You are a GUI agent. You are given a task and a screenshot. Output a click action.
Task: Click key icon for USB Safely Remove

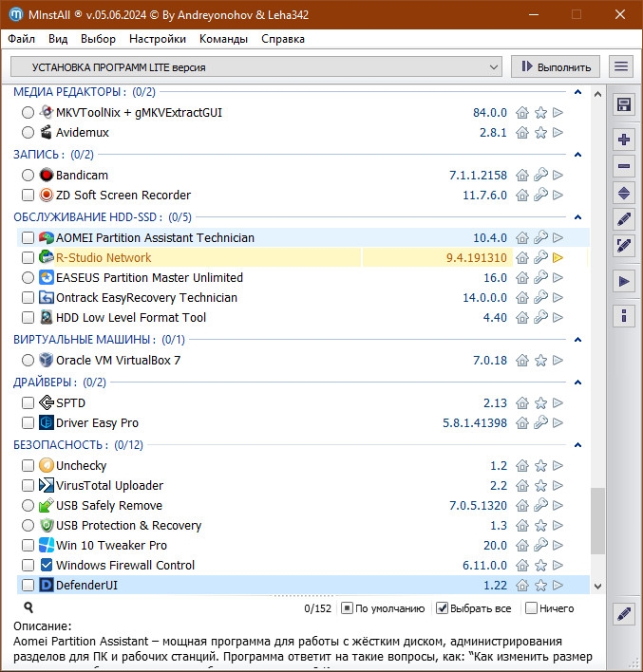(540, 505)
